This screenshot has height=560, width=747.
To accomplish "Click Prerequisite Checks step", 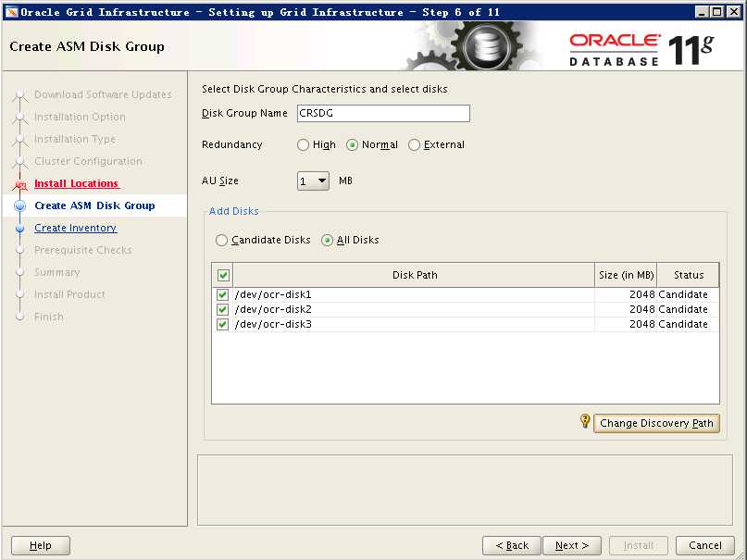I will pos(83,251).
